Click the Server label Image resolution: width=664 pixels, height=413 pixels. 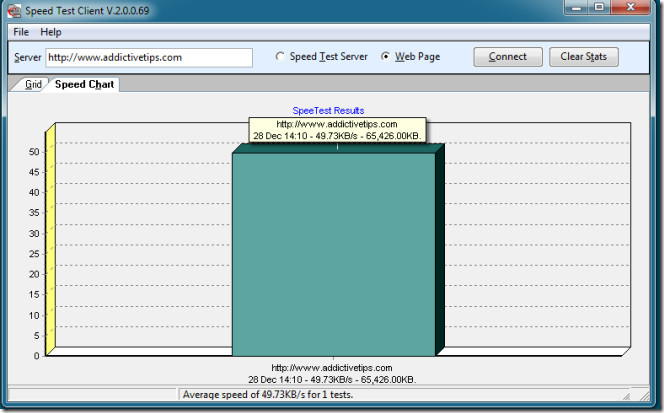(28, 58)
